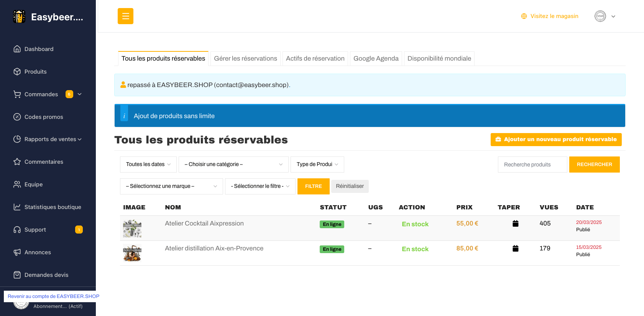Click Ajouter un nouveau produit réservable
The height and width of the screenshot is (316, 644).
click(x=556, y=140)
